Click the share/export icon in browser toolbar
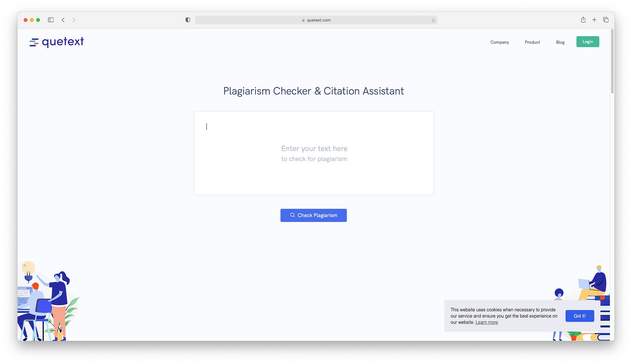Viewport: 632px width, 364px height. [x=583, y=19]
